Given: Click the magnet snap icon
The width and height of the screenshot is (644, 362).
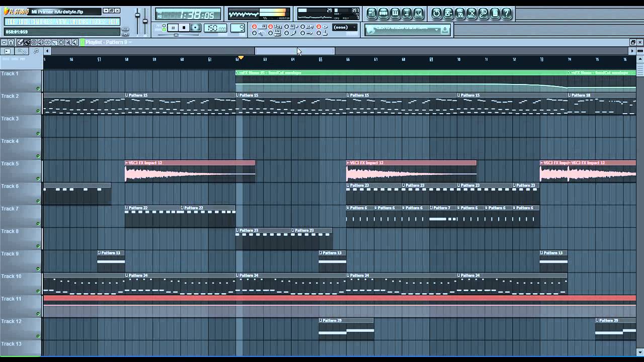Looking at the screenshot, I should [x=11, y=43].
